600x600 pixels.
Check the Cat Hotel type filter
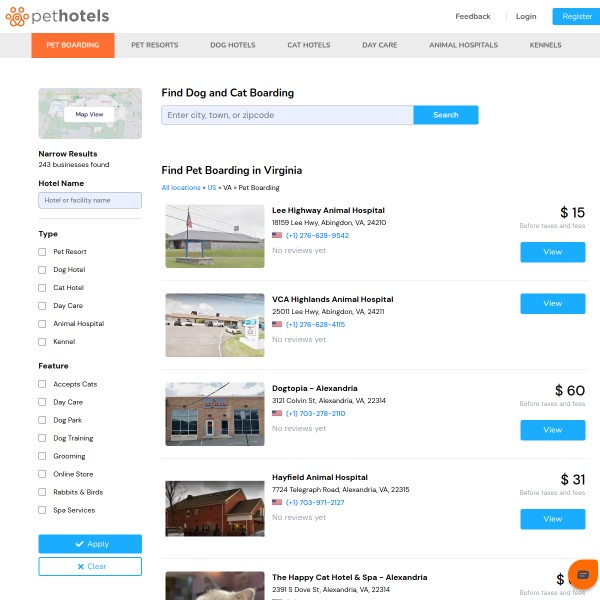pos(42,288)
